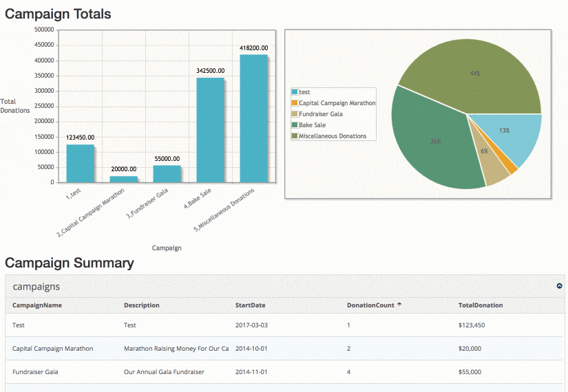
Task: Click the Total Donations y-axis title
Action: 15,106
